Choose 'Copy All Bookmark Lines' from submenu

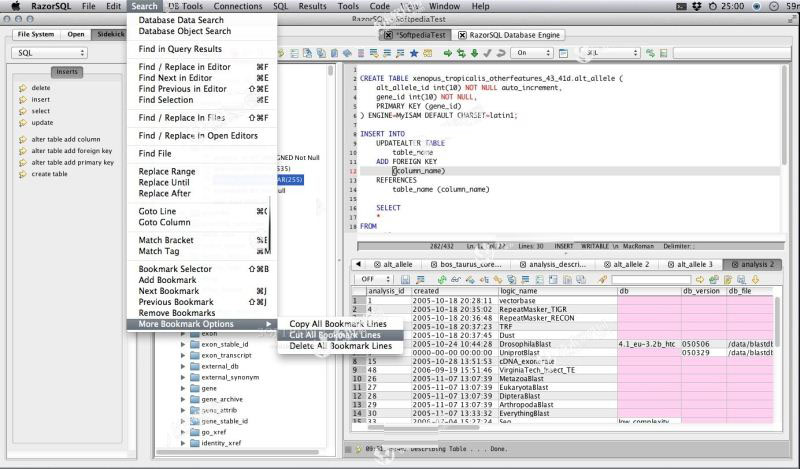tap(340, 324)
